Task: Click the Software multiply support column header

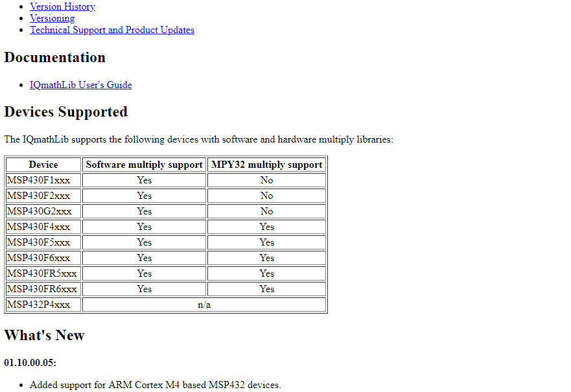Action: click(144, 165)
